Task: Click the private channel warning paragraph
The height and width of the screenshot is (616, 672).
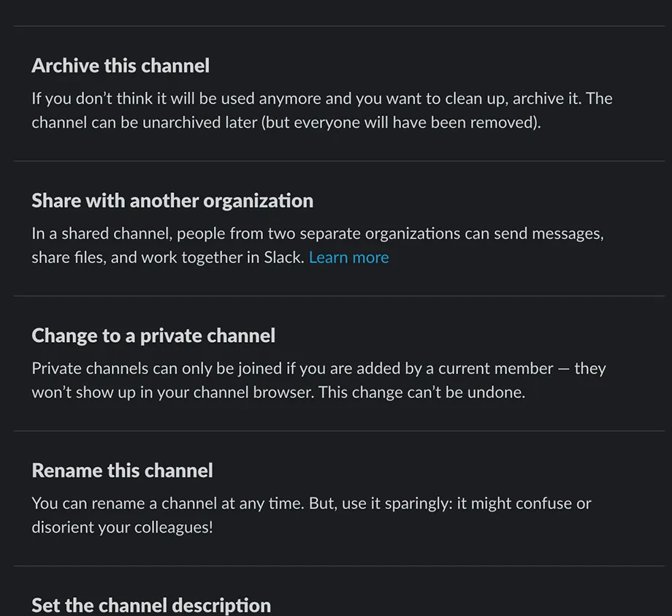Action: coord(318,380)
